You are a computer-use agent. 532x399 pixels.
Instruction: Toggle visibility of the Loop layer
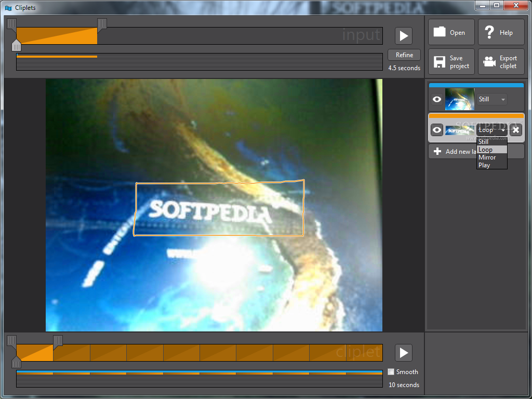point(436,130)
